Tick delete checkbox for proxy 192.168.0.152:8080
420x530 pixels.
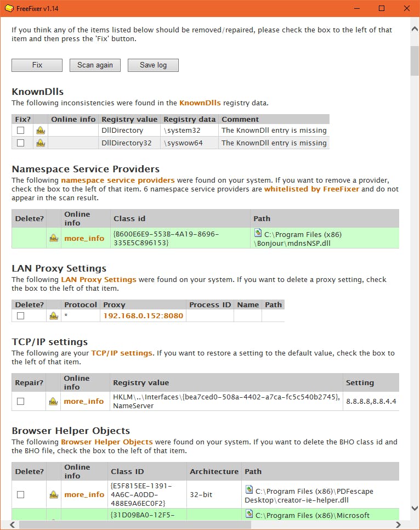pos(21,315)
